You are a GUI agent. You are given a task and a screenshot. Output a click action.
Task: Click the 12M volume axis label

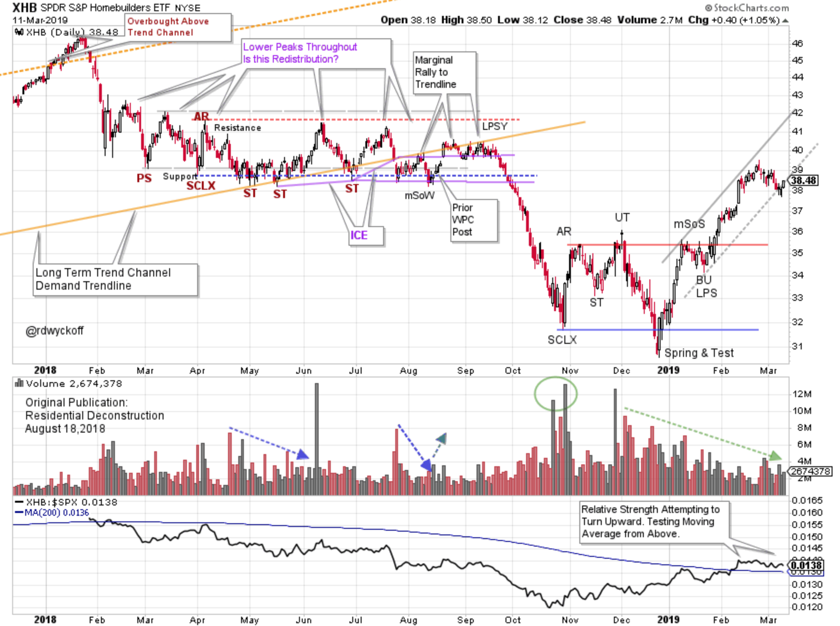pos(802,394)
